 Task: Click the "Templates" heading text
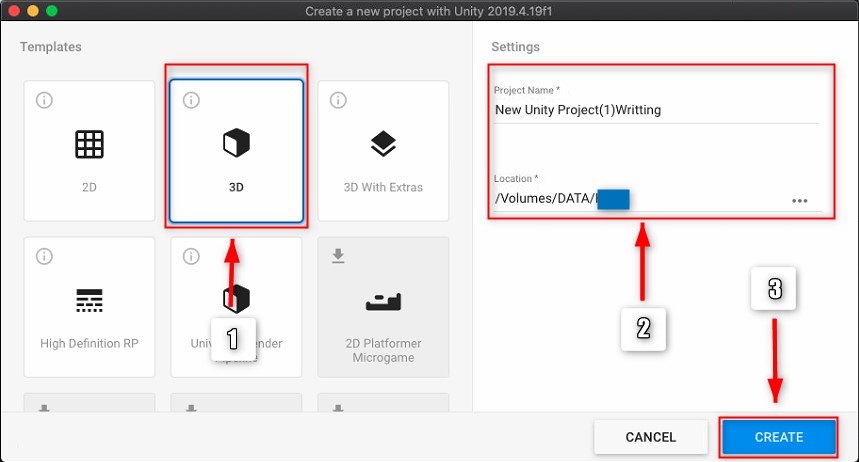(x=51, y=47)
